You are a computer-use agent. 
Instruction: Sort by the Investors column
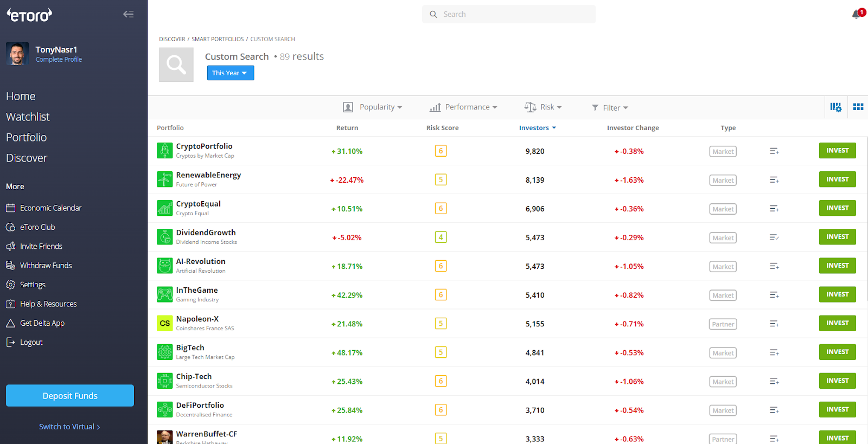click(537, 128)
